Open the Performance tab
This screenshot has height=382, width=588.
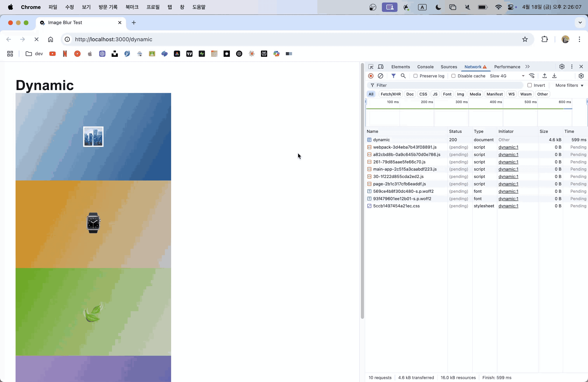[x=507, y=67]
